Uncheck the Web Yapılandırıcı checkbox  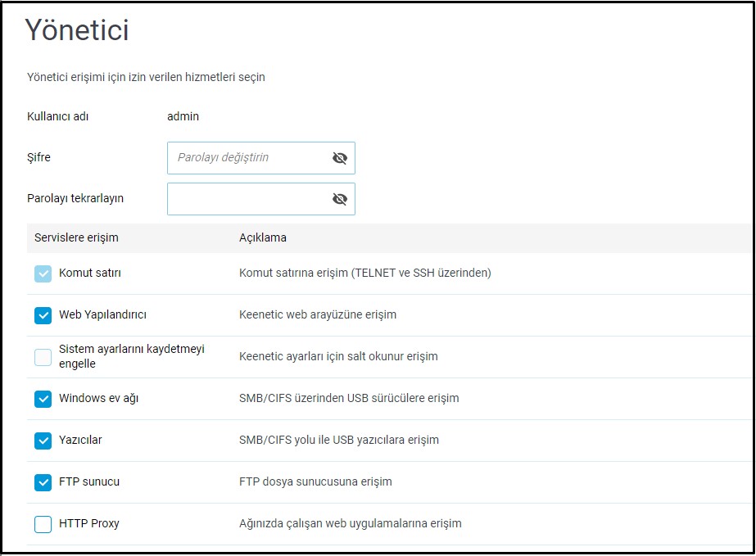[x=43, y=315]
